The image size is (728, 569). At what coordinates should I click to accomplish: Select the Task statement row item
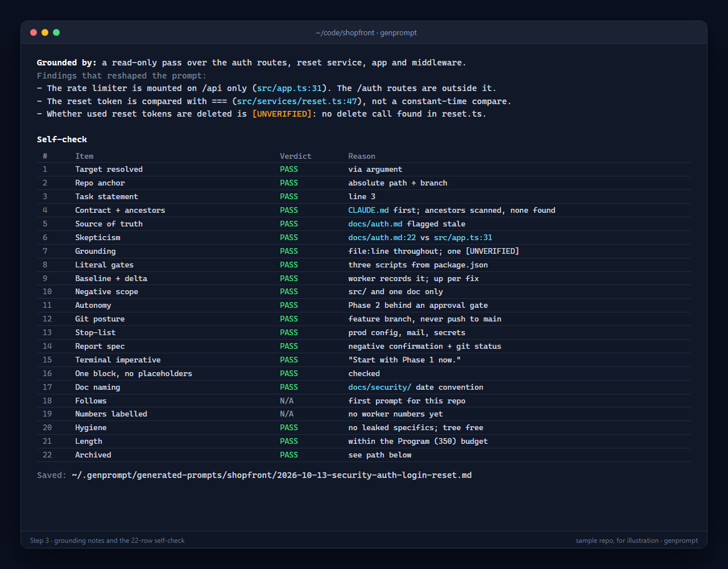point(107,196)
